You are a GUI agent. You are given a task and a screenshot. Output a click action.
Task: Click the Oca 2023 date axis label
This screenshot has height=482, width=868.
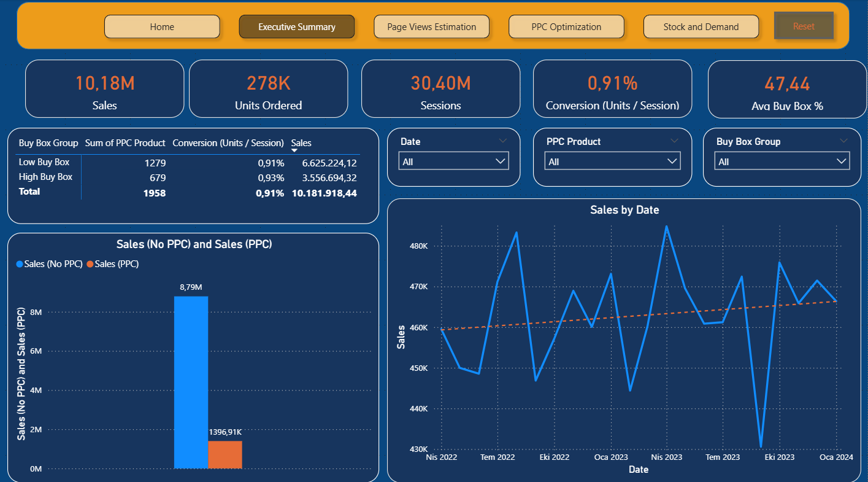(611, 457)
